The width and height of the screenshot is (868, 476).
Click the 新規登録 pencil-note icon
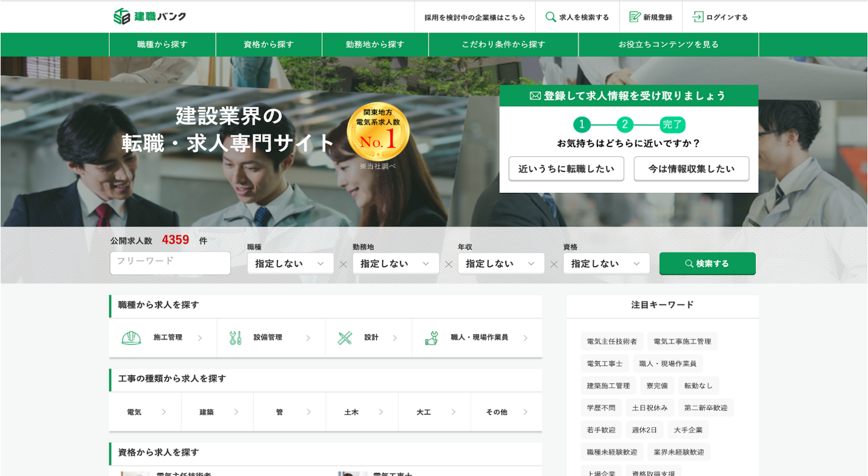pos(635,17)
